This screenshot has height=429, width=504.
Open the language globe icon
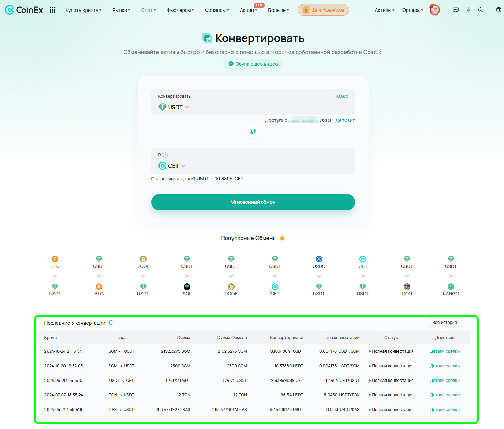tap(498, 10)
